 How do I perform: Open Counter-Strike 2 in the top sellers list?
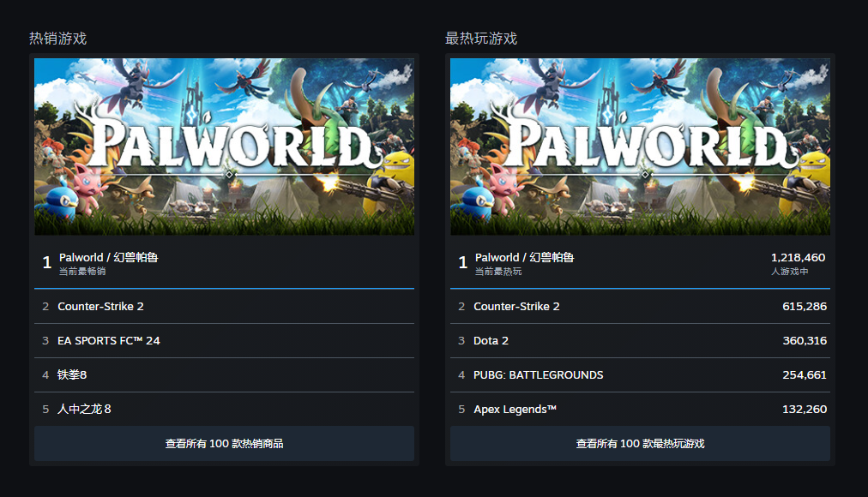point(100,307)
